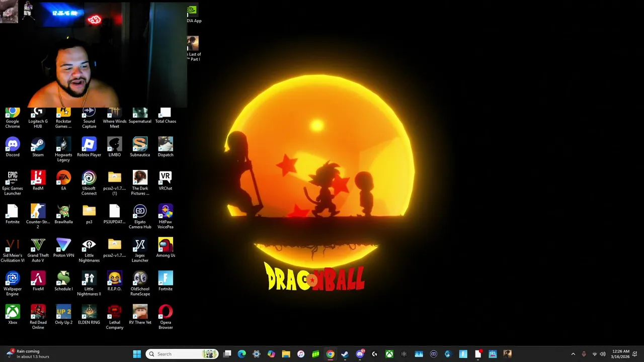Open Rain coming weather widget

(x=27, y=354)
